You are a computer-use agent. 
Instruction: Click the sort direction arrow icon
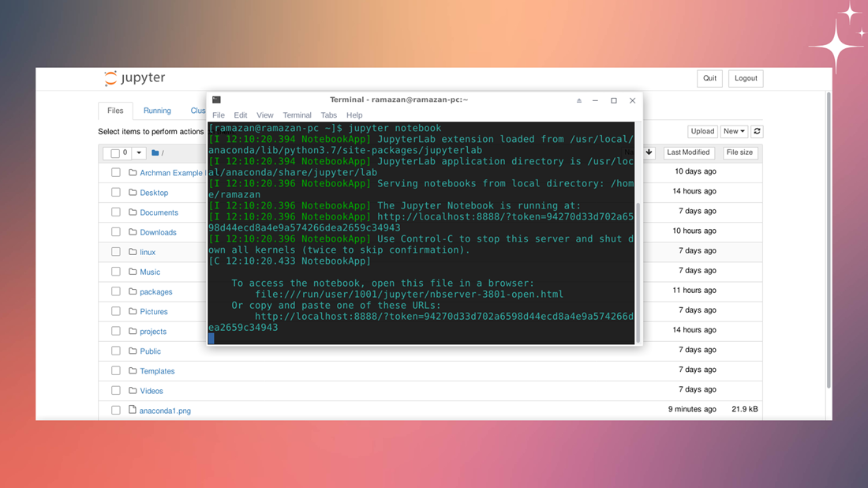[x=649, y=152]
